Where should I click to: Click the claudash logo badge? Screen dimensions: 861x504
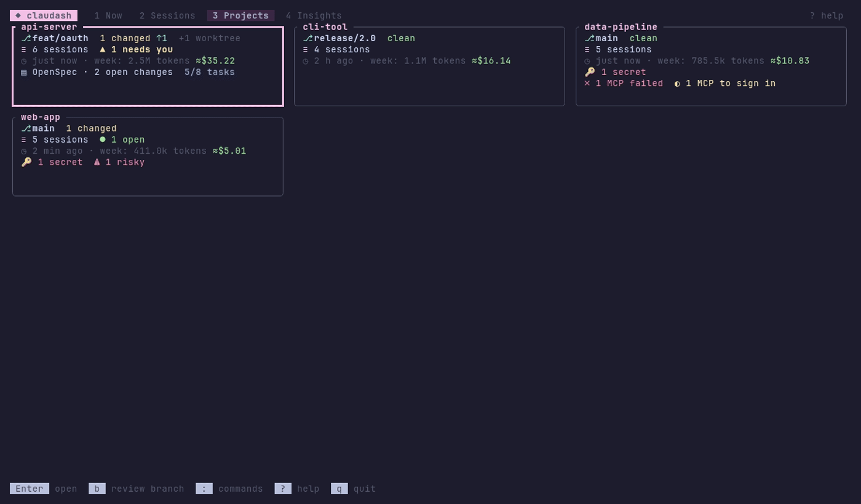click(x=44, y=16)
